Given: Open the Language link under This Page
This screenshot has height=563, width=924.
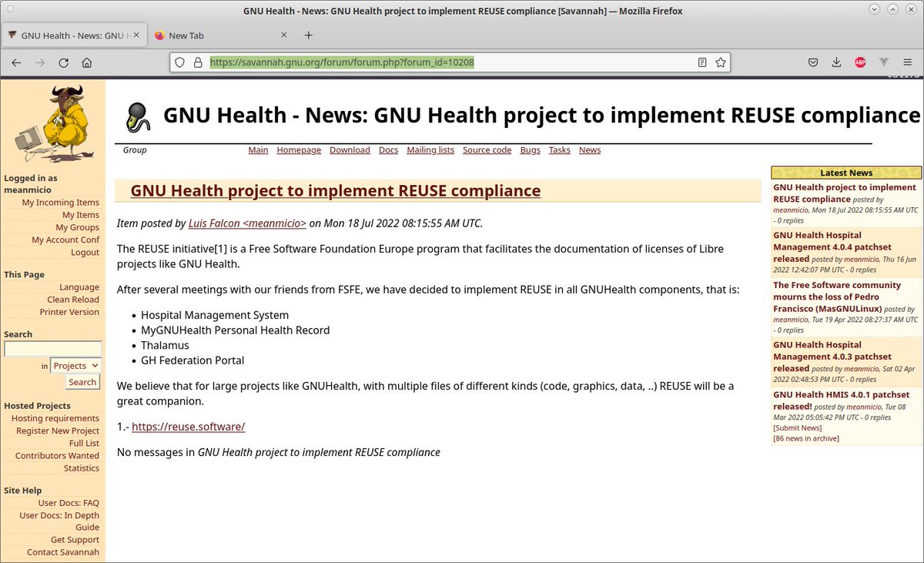Looking at the screenshot, I should click(79, 287).
